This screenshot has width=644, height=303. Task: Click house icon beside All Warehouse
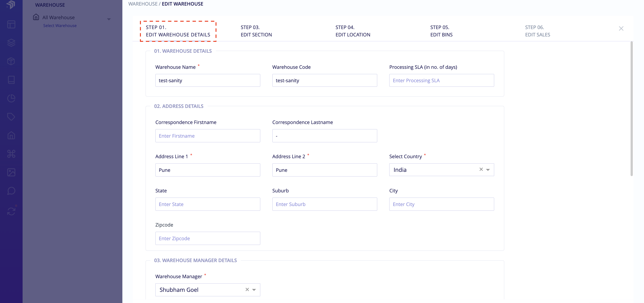(x=36, y=17)
